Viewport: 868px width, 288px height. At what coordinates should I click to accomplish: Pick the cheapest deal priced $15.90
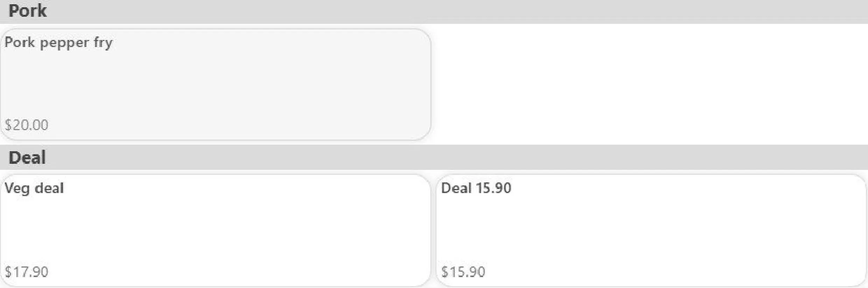tap(651, 230)
